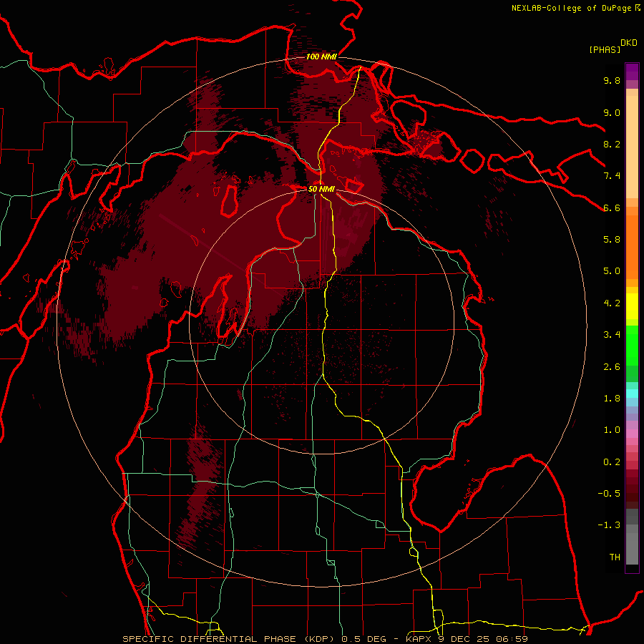This screenshot has width=644, height=644.
Task: Click the 1.0 value on the color scale
Action: point(612,430)
